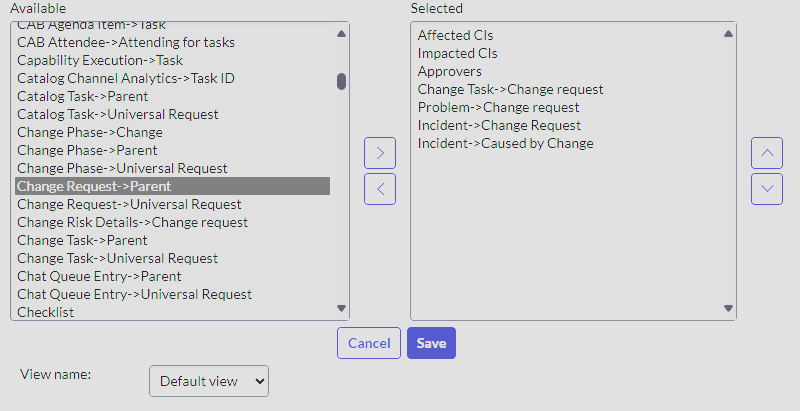This screenshot has height=411, width=800.
Task: Click the move up arrow button
Action: tap(766, 153)
